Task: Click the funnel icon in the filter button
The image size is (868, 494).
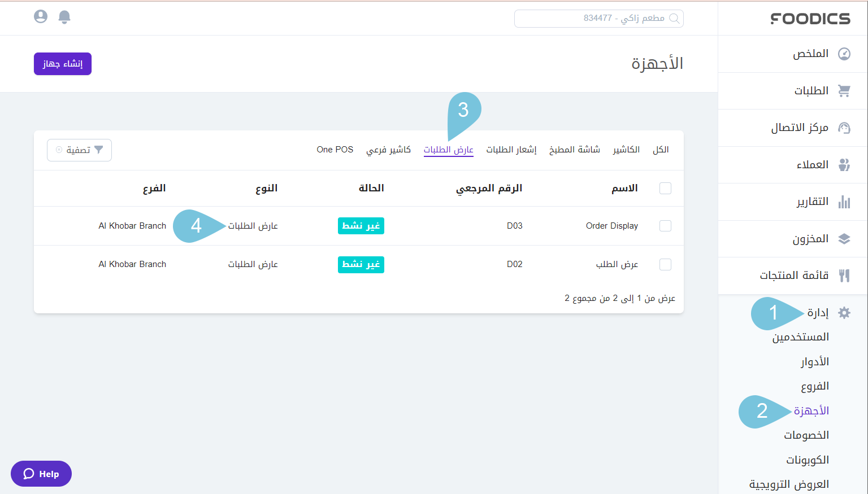Action: tap(99, 150)
